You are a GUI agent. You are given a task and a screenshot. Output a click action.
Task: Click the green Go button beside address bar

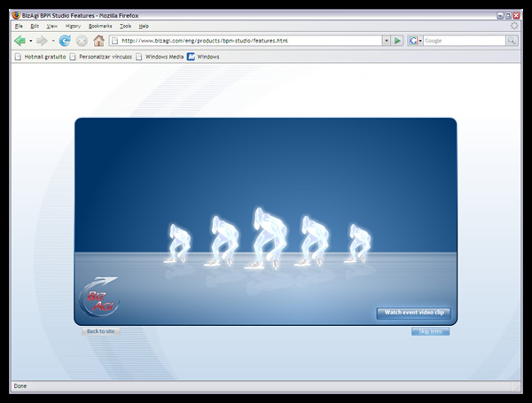pos(398,41)
